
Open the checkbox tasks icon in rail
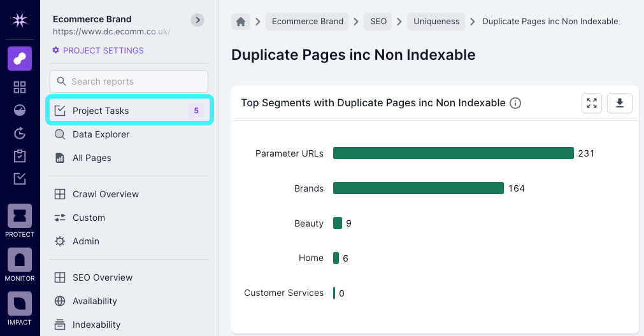tap(20, 178)
